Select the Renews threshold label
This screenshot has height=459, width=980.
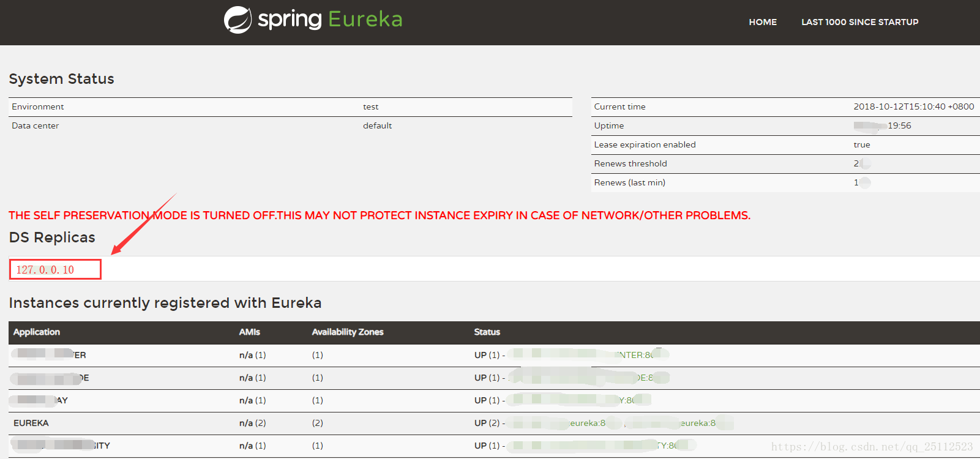click(630, 163)
